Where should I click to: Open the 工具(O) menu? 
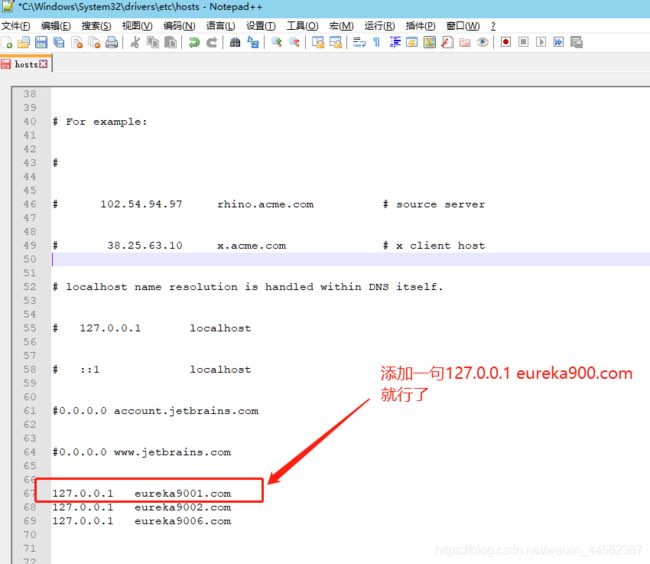click(303, 26)
